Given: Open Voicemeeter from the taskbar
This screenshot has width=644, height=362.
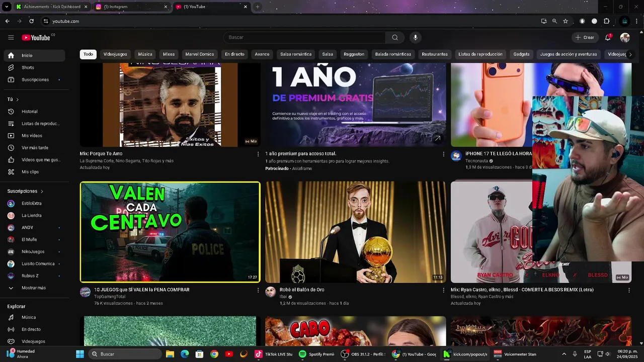Looking at the screenshot, I should pos(515,354).
